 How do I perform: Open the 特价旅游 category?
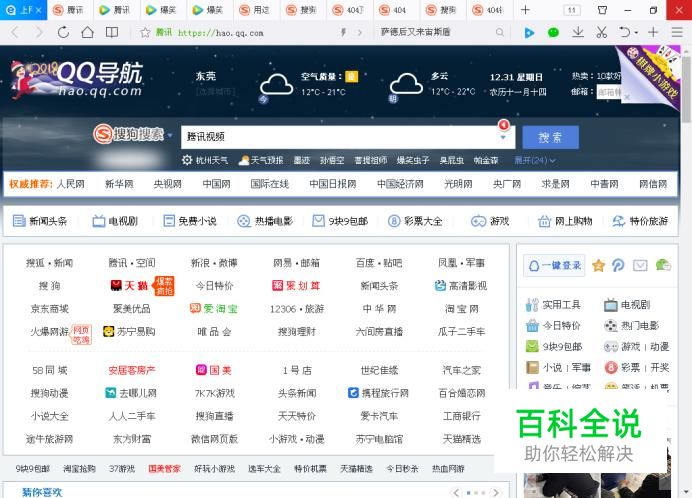tap(640, 221)
